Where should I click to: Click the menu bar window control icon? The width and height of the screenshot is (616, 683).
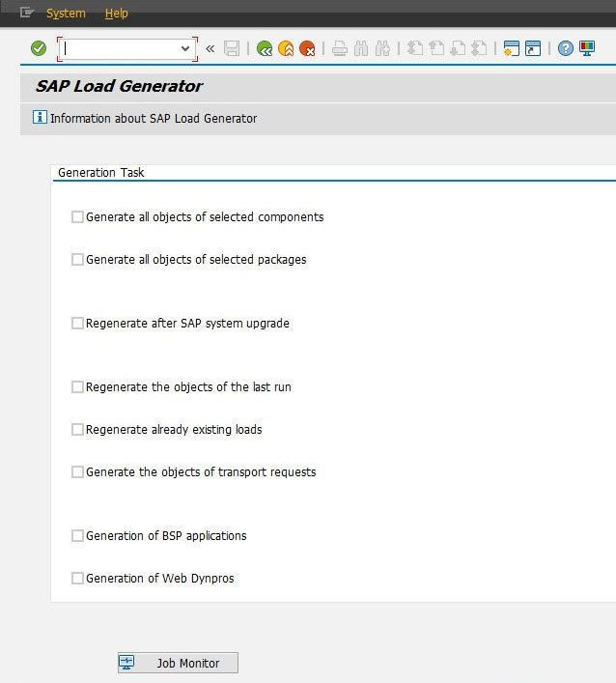click(x=27, y=13)
